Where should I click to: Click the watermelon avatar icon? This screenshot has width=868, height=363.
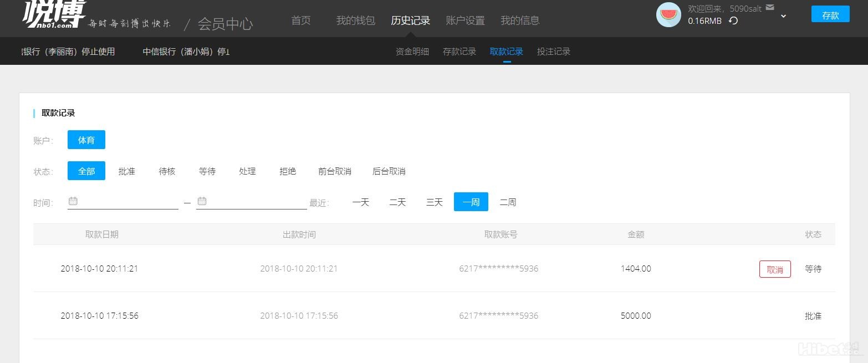pos(668,15)
